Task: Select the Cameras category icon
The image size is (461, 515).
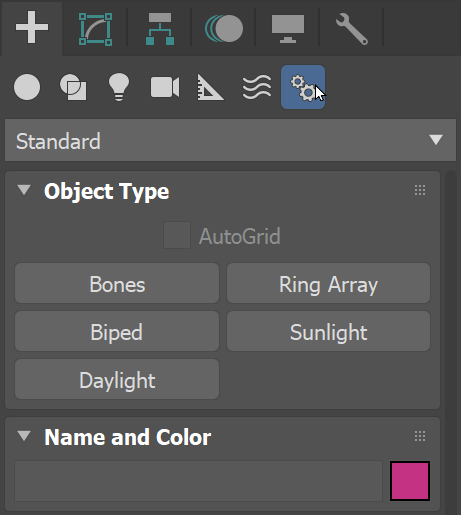Action: click(165, 87)
